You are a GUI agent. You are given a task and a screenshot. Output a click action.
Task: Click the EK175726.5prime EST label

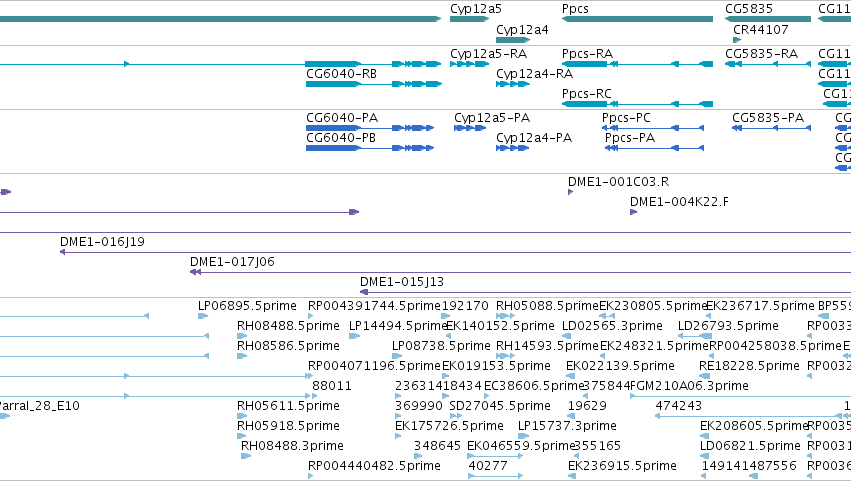449,427
